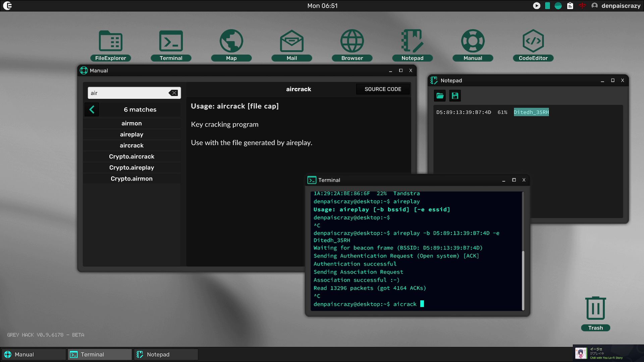
Task: Select Crypto.aireplay in manual results
Action: pyautogui.click(x=131, y=168)
